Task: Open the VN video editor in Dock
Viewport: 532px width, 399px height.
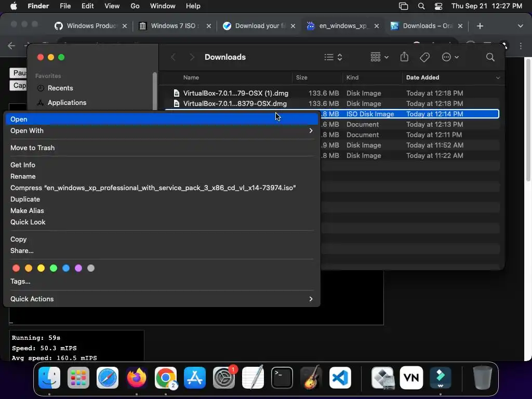Action: (411, 378)
